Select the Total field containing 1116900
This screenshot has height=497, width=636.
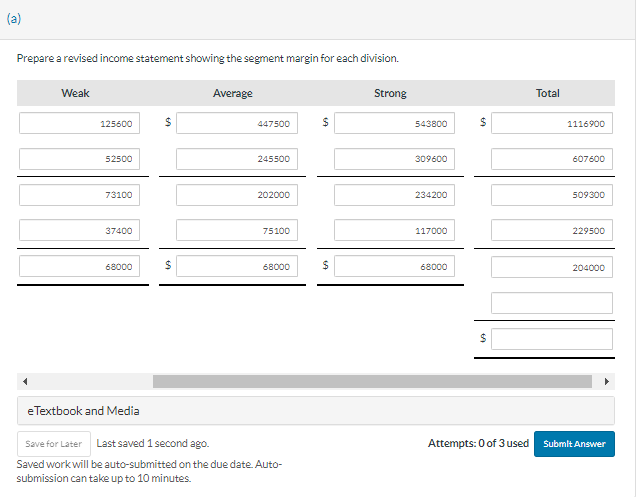pyautogui.click(x=552, y=123)
